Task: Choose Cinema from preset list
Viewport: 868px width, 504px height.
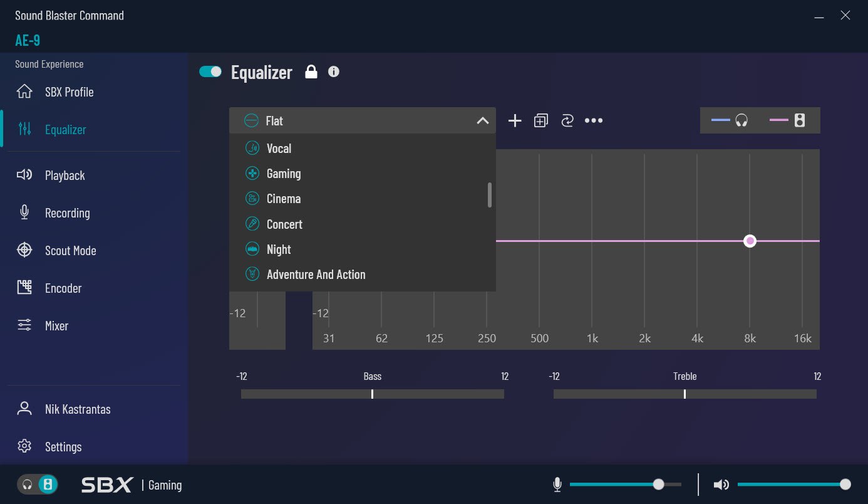Action: point(363,198)
